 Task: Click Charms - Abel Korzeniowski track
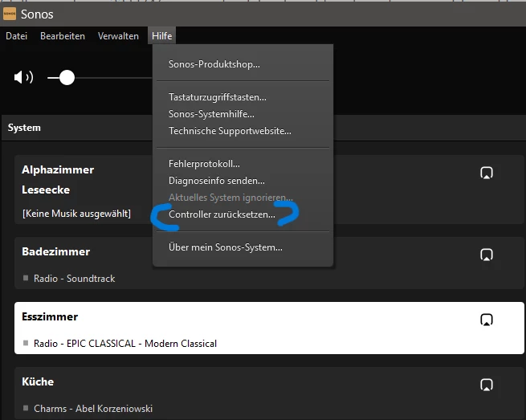(x=93, y=409)
